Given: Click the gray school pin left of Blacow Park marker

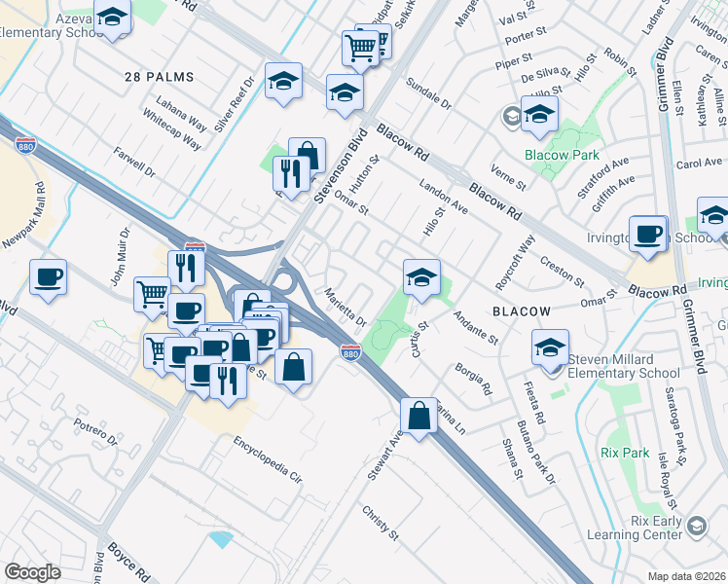Looking at the screenshot, I should point(511,116).
